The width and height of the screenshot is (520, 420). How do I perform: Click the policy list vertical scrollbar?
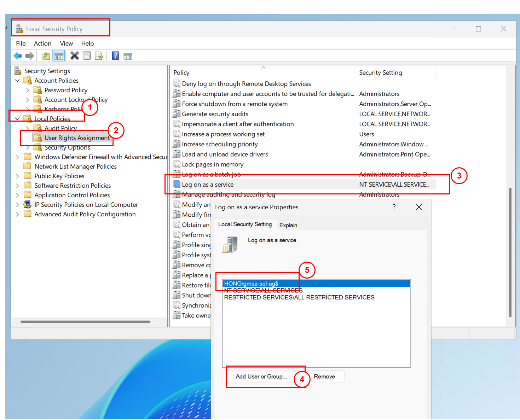tap(510, 252)
